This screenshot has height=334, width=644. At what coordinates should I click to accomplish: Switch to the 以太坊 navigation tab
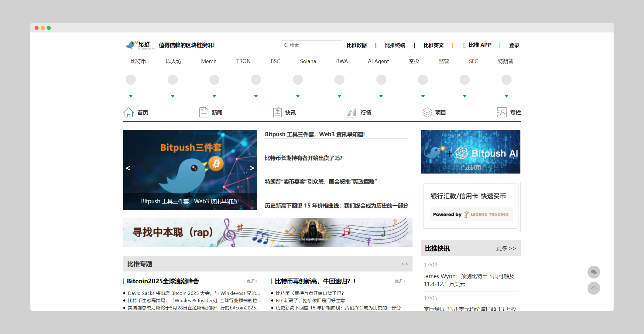pos(173,61)
